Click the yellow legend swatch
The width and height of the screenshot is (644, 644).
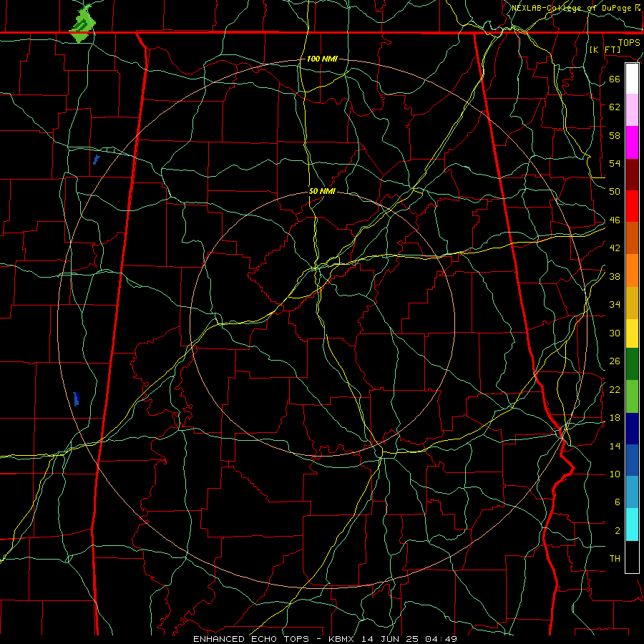point(632,333)
